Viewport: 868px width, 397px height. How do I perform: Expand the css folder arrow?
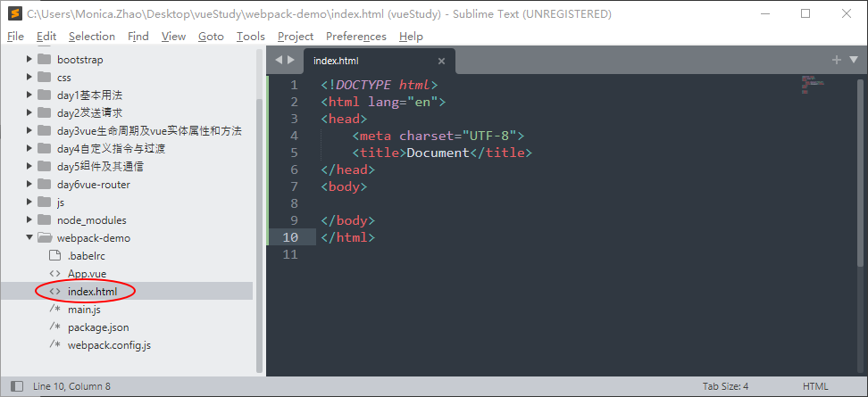coord(29,77)
